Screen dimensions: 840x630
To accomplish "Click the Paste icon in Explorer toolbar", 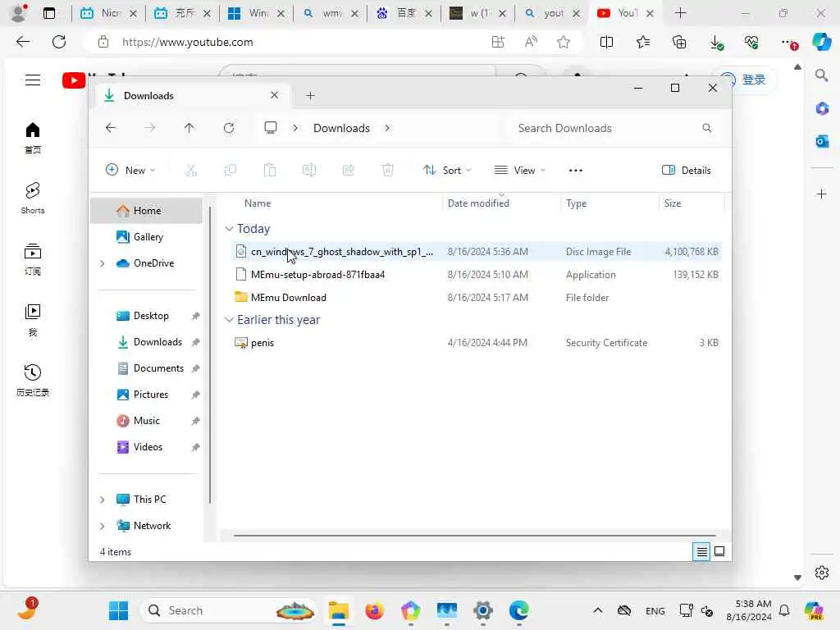I will coord(269,171).
